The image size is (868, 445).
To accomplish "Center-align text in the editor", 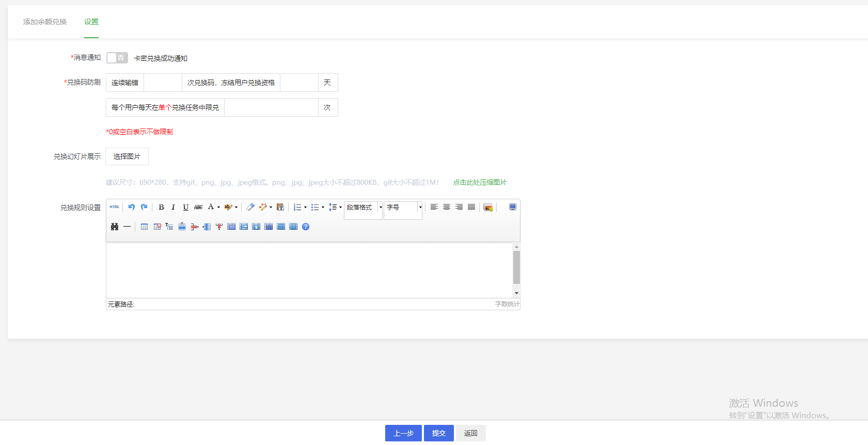I will point(447,207).
